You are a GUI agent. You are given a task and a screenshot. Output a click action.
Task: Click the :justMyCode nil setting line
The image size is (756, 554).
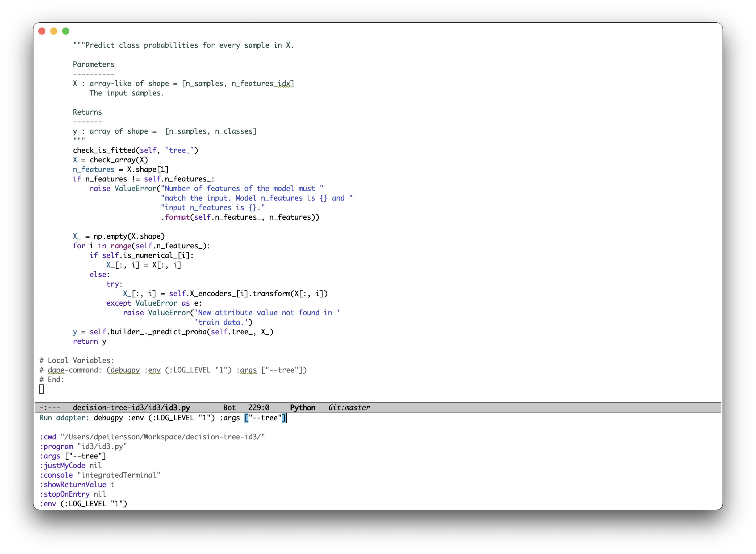(x=70, y=465)
